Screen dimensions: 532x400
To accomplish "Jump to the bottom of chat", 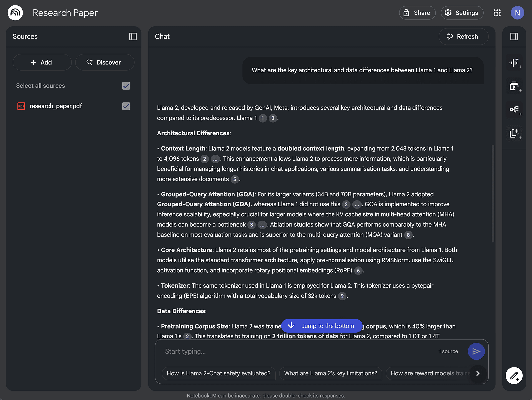I will click(x=322, y=326).
